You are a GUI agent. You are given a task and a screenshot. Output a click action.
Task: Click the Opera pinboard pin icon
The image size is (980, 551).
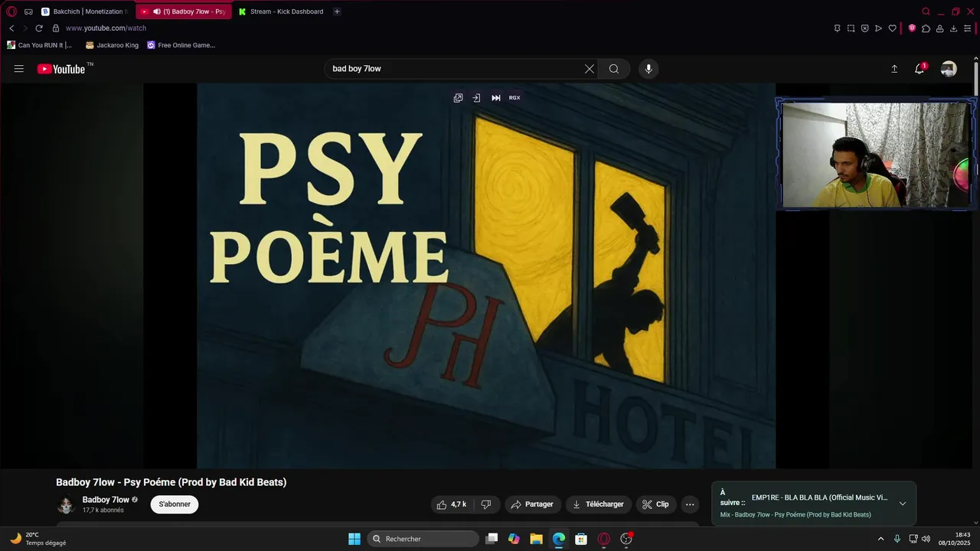[x=837, y=28]
